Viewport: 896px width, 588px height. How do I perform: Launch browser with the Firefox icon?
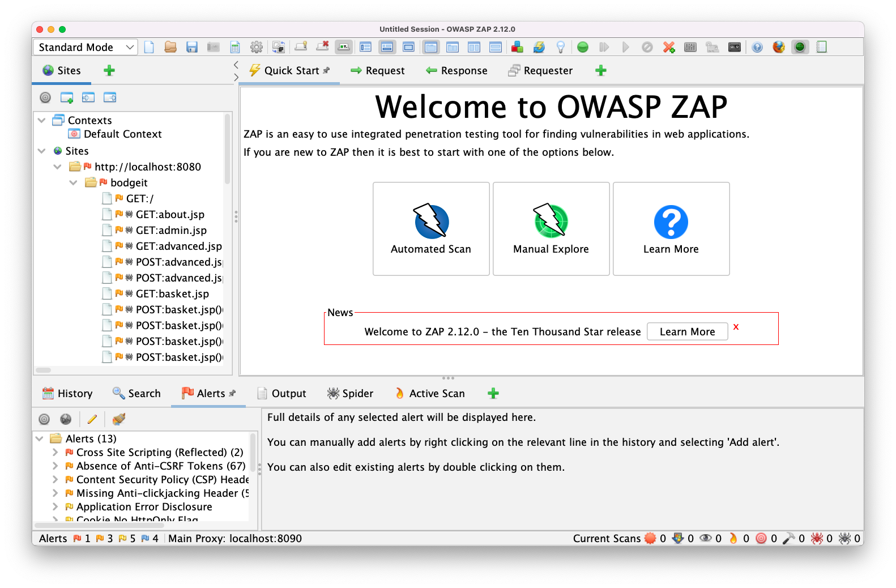779,47
